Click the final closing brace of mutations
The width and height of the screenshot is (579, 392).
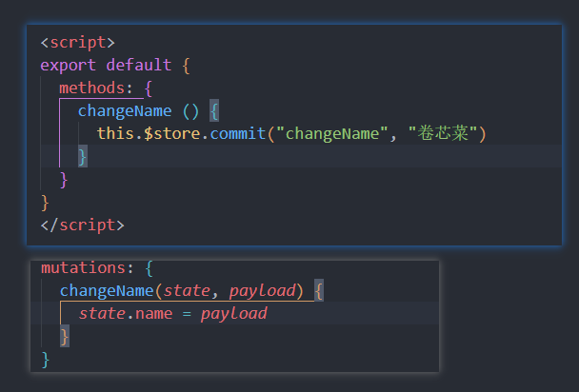point(45,359)
